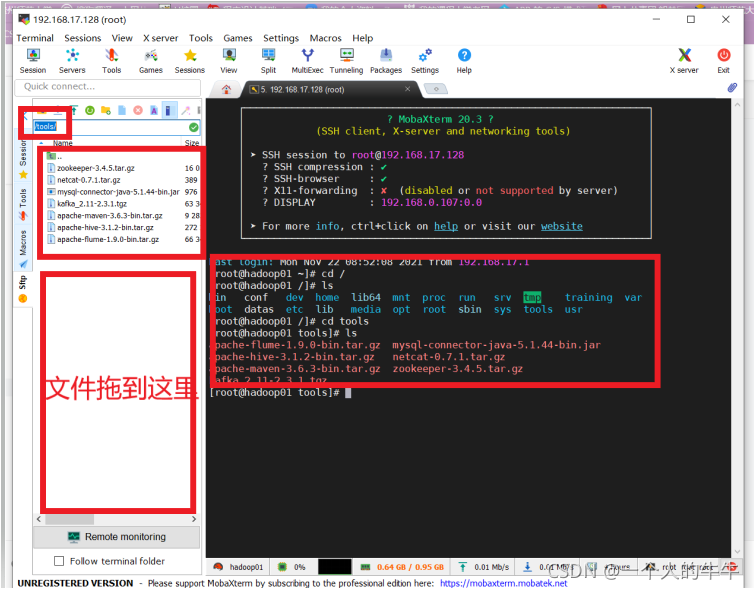Click the text file 'A' icon in SFTP toolbar

tap(154, 110)
